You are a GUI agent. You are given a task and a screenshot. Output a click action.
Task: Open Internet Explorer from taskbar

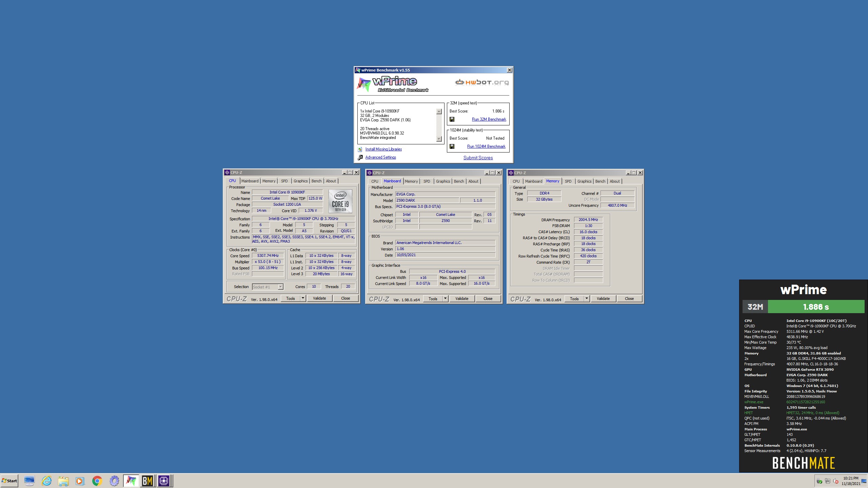(x=46, y=481)
